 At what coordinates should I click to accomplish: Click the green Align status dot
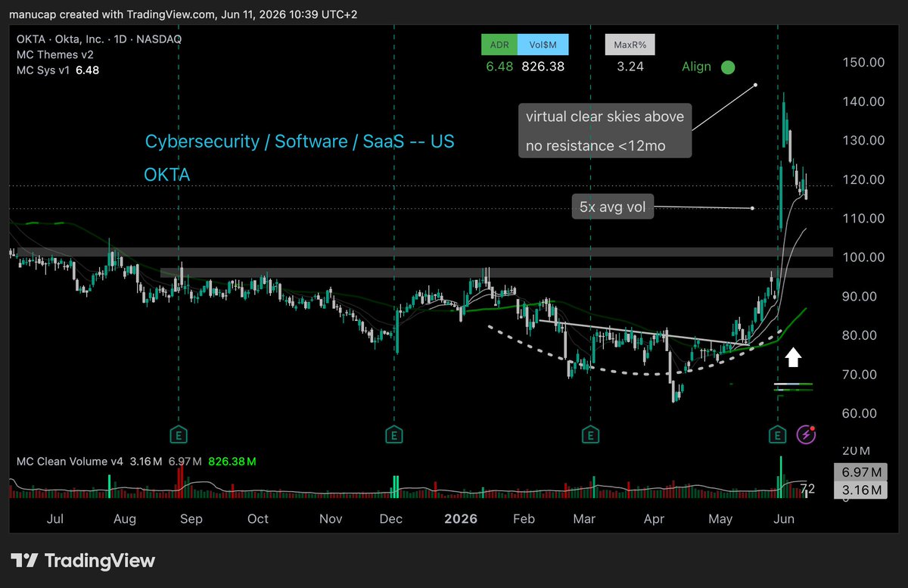[727, 67]
